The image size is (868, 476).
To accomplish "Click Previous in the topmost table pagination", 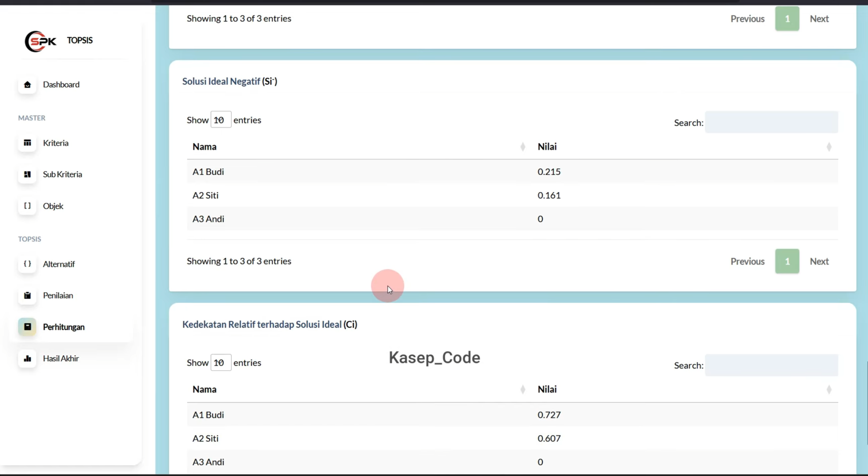I will 747,19.
